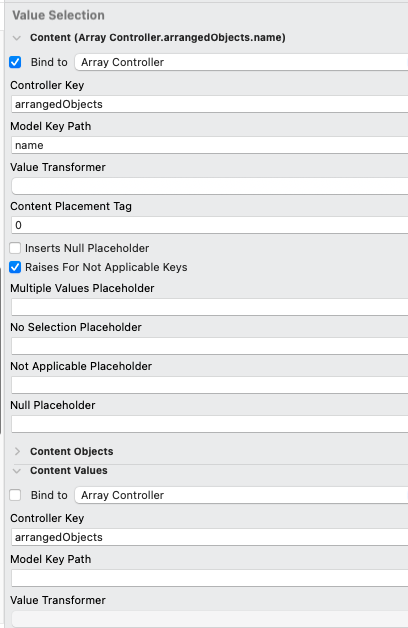Click the Multiple Values Placeholder field
The width and height of the screenshot is (408, 628).
tap(209, 307)
